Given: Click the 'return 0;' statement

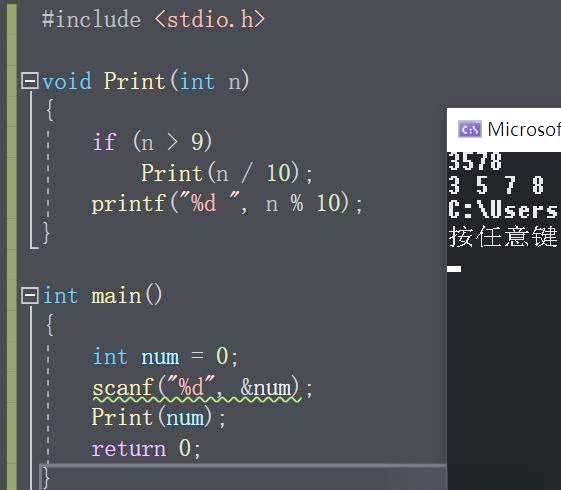Looking at the screenshot, I should click(146, 448).
